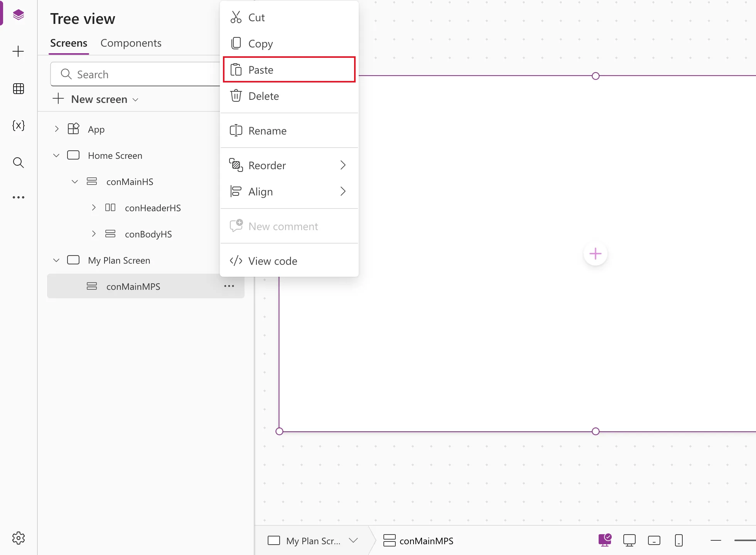This screenshot has width=756, height=555.
Task: Choose View code from the context menu
Action: click(x=289, y=261)
